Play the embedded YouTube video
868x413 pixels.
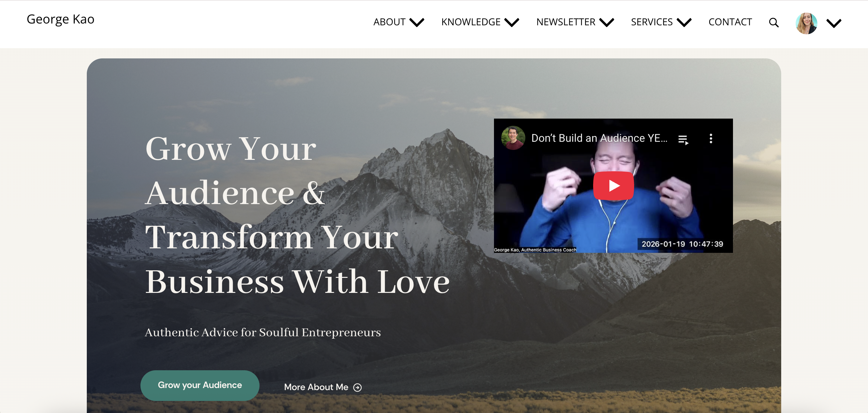pos(613,185)
